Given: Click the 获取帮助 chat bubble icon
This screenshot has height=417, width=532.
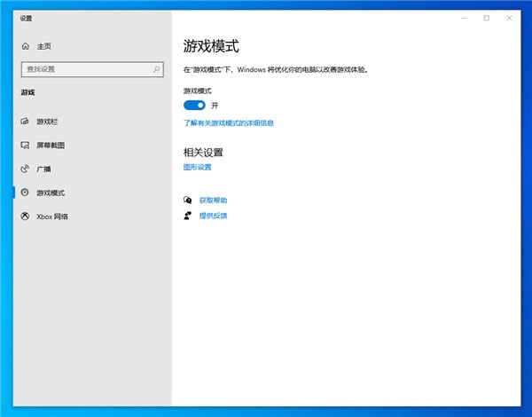Looking at the screenshot, I should pyautogui.click(x=188, y=200).
